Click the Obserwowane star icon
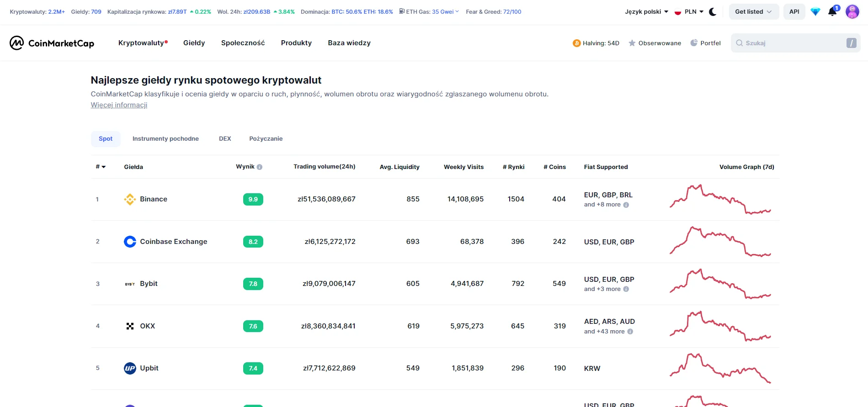This screenshot has width=868, height=407. click(x=632, y=43)
